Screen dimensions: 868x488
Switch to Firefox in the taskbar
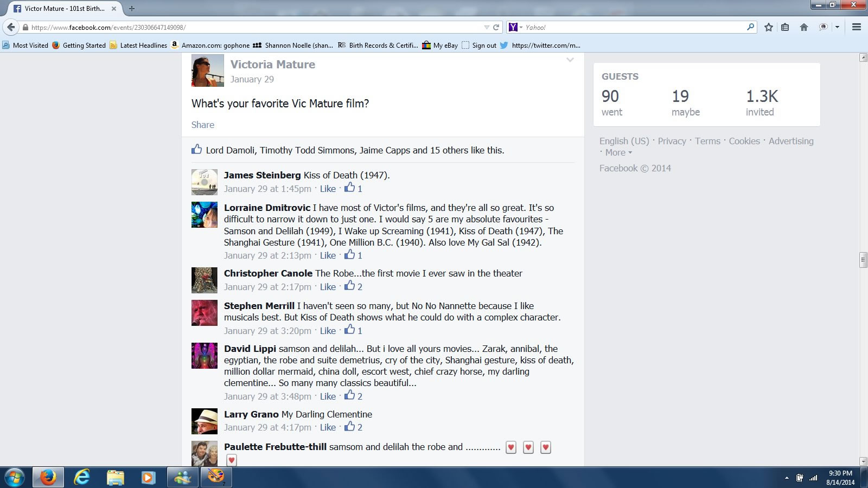pos(48,477)
